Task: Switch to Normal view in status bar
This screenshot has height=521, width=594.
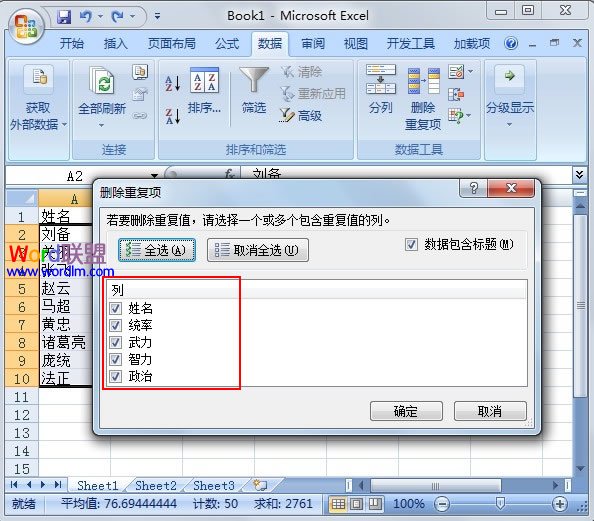Action: (338, 504)
